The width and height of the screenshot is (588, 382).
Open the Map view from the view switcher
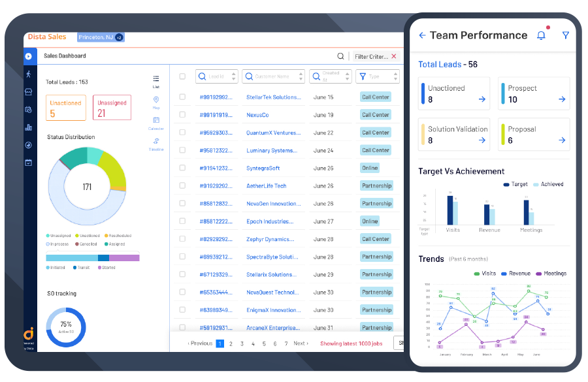click(155, 100)
